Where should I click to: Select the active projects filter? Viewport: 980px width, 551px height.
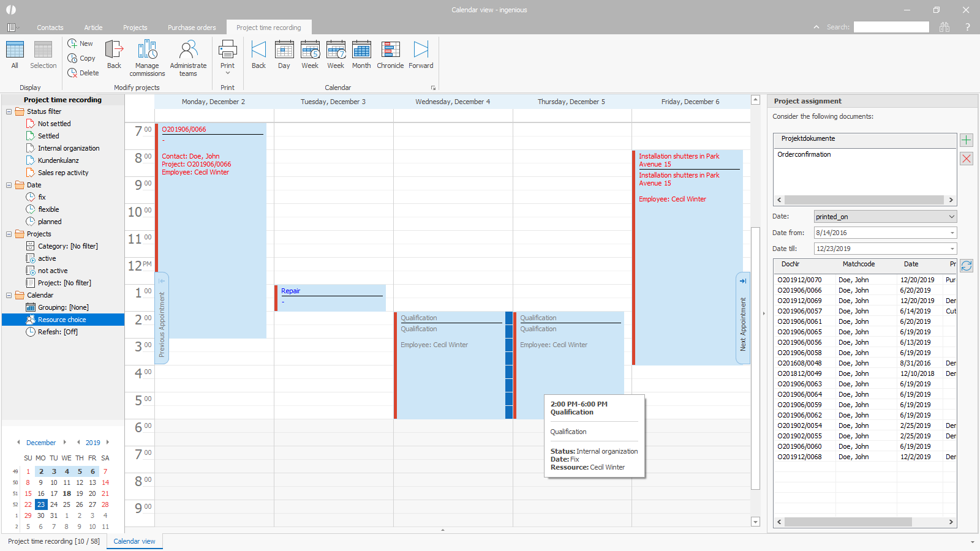[47, 258]
